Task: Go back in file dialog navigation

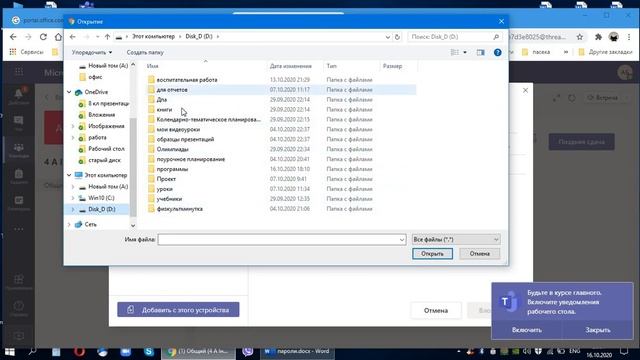Action: (x=73, y=37)
